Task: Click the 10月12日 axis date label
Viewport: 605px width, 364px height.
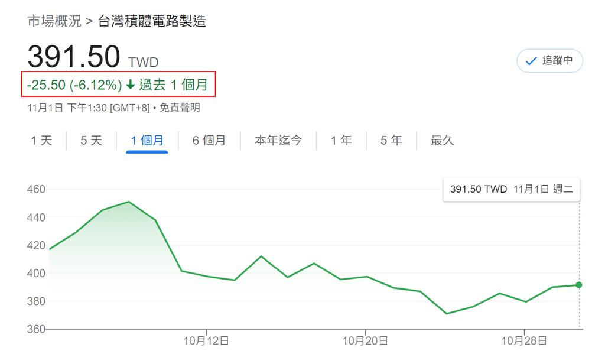Action: (x=206, y=341)
